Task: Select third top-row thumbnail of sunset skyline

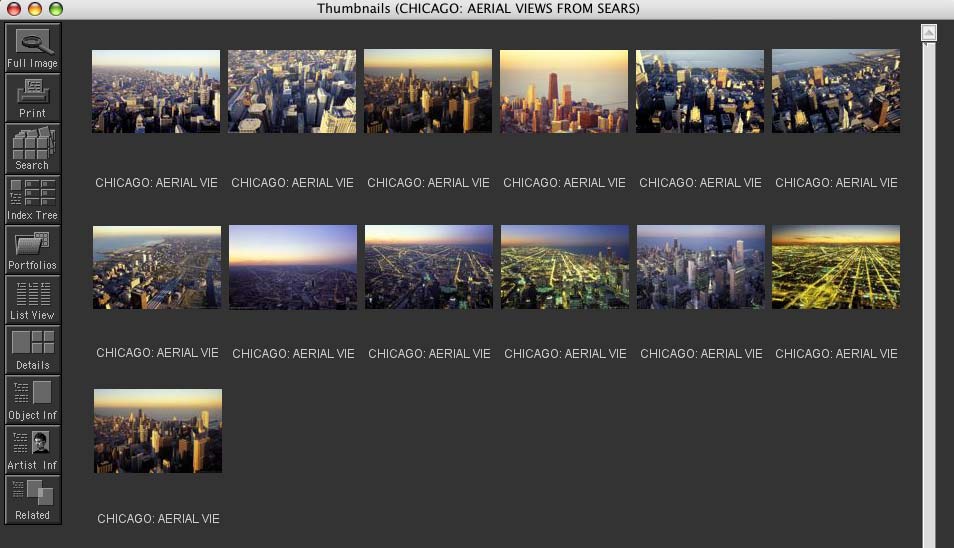Action: [428, 91]
